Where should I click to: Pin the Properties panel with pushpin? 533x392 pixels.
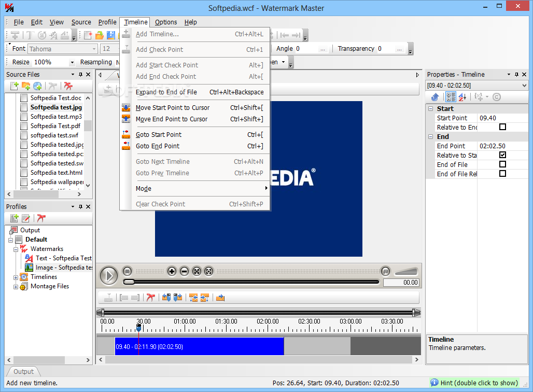click(x=517, y=75)
